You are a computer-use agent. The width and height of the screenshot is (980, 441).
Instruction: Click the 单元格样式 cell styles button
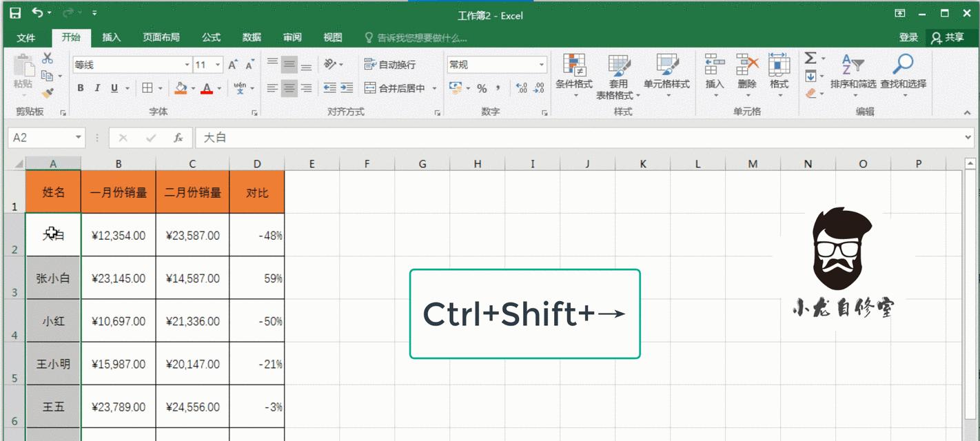[666, 76]
